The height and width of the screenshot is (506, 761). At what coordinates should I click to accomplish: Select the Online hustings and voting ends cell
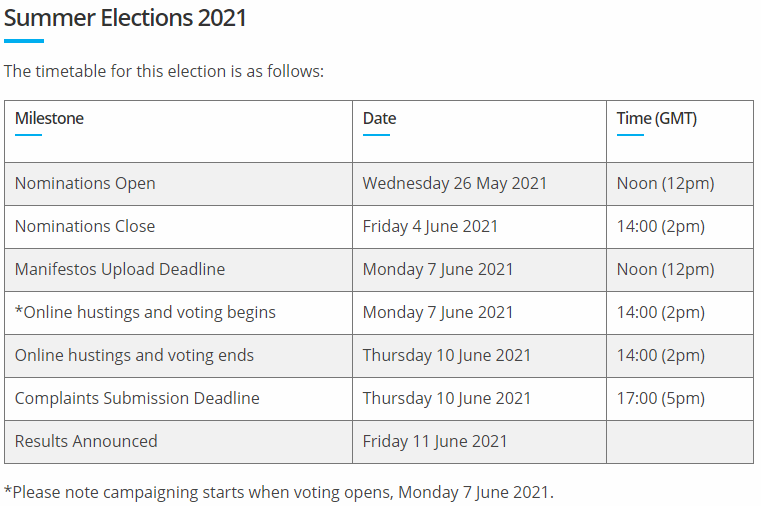pos(134,356)
